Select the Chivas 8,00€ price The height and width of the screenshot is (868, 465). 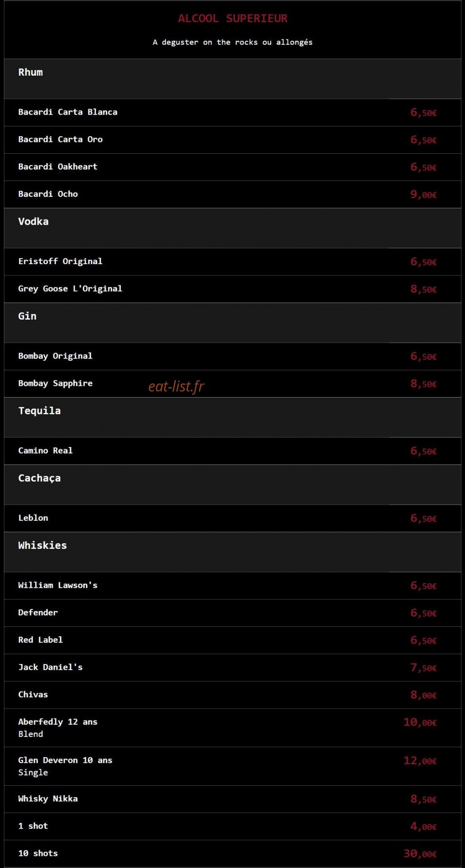click(x=423, y=695)
